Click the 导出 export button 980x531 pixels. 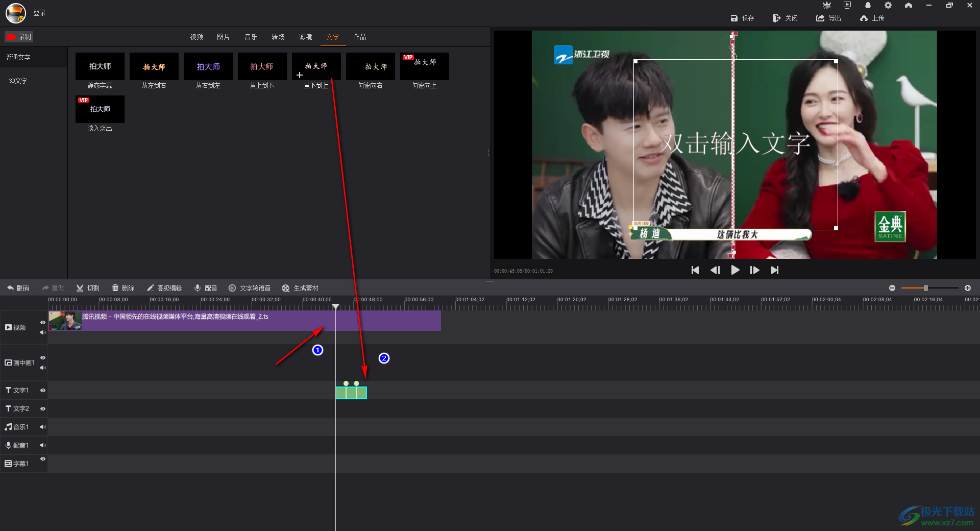pos(828,18)
